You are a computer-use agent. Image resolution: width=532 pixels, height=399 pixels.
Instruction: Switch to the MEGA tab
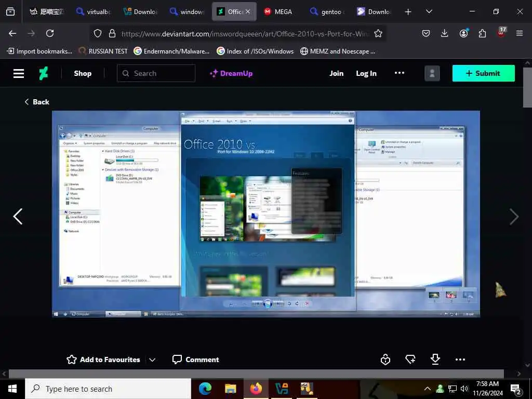278,11
